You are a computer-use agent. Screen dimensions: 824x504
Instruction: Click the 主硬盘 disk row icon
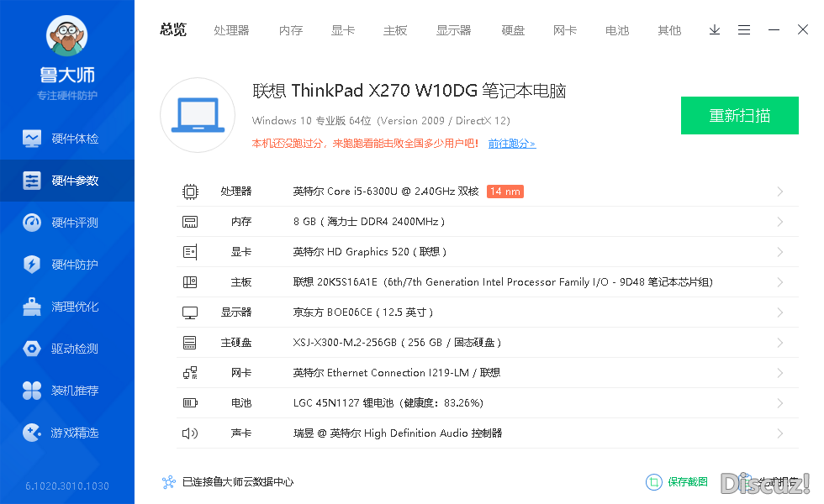[190, 343]
